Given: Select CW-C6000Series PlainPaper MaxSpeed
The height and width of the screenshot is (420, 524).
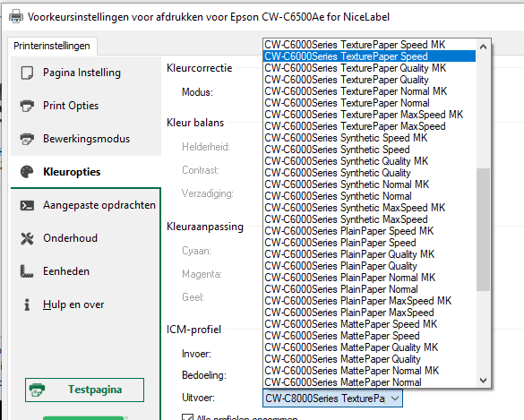Looking at the screenshot, I should click(x=370, y=313).
